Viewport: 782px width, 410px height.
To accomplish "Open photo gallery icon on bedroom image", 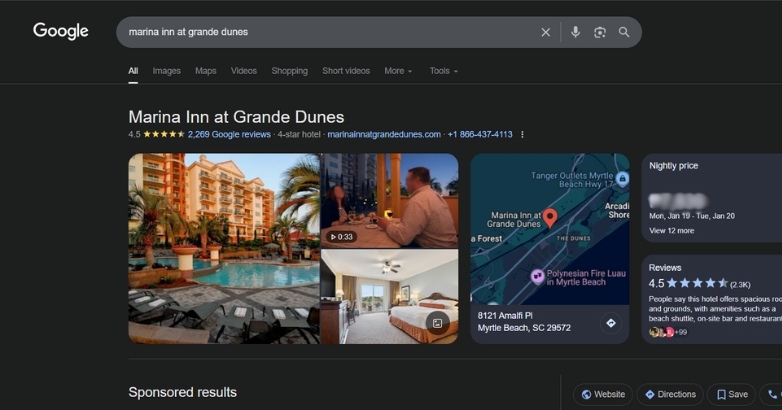I will [x=437, y=323].
